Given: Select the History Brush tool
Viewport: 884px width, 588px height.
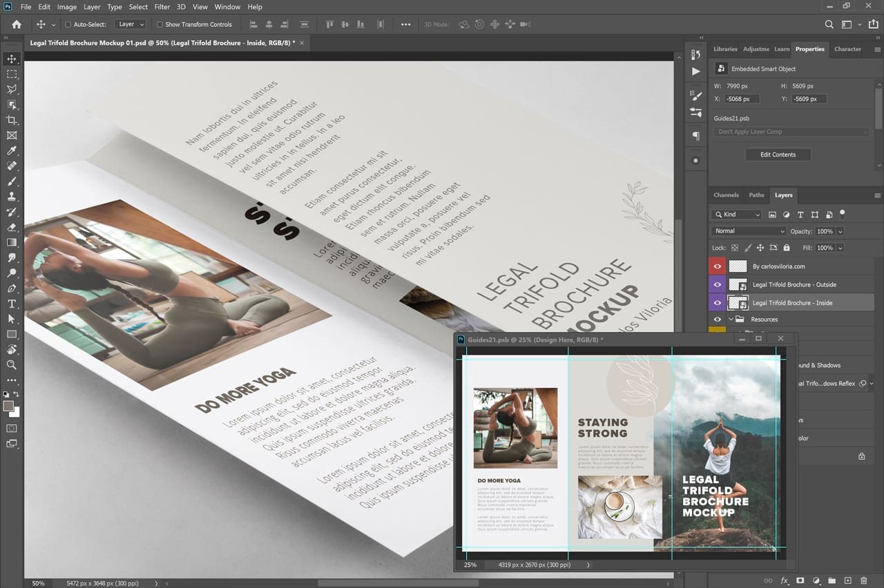Looking at the screenshot, I should point(12,212).
